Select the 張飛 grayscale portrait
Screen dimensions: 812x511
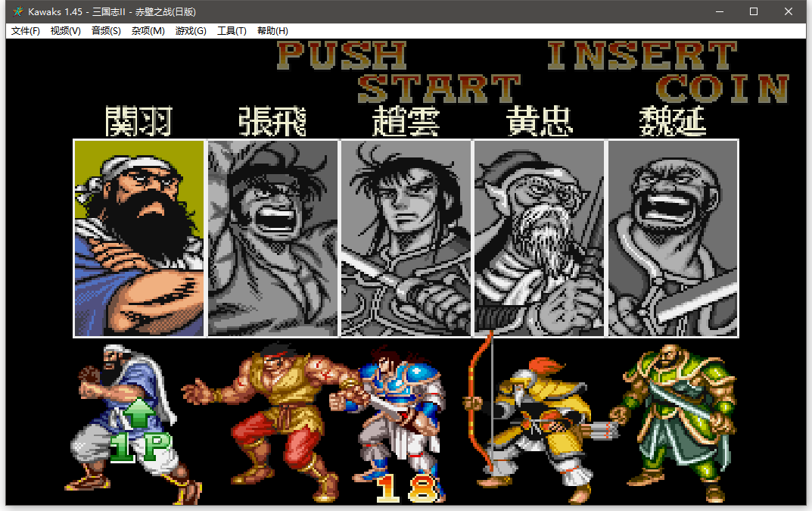pyautogui.click(x=272, y=238)
